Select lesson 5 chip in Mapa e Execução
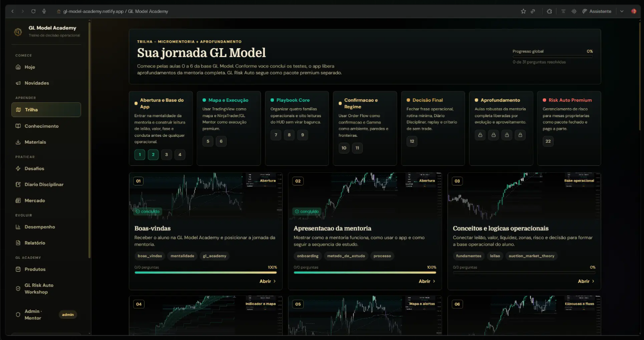 pyautogui.click(x=208, y=141)
